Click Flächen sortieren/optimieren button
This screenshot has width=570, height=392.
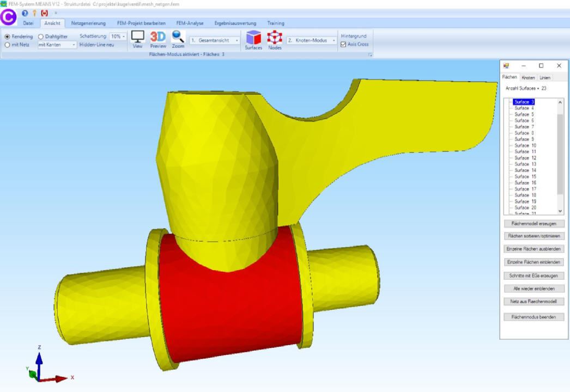[x=533, y=236]
